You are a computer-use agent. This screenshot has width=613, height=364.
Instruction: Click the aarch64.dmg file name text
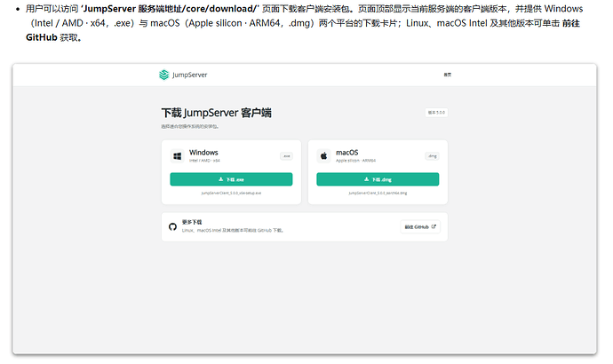click(x=378, y=193)
